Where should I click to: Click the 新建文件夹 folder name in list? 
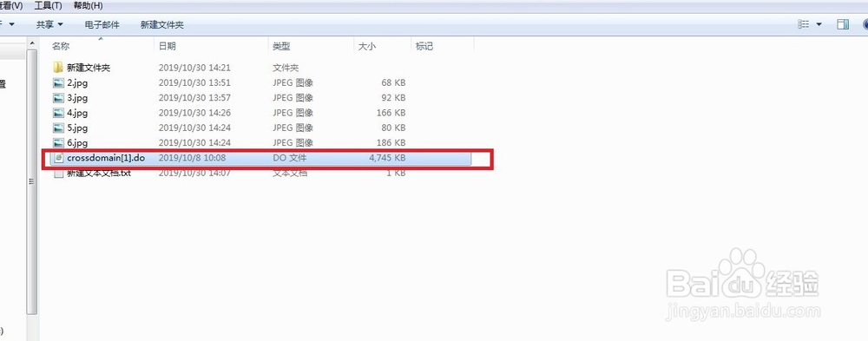coord(89,68)
